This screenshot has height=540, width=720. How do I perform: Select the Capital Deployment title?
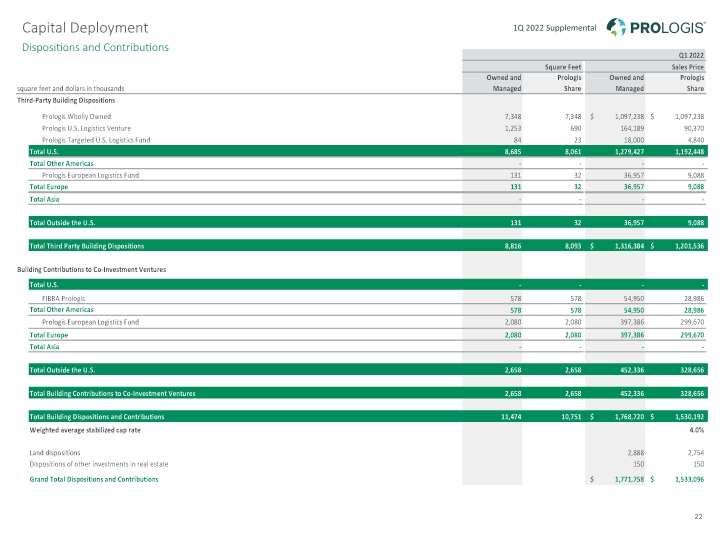coord(85,28)
